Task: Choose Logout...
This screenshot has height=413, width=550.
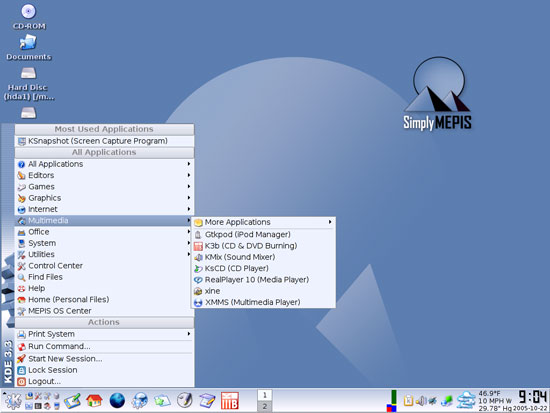Action: [104, 381]
